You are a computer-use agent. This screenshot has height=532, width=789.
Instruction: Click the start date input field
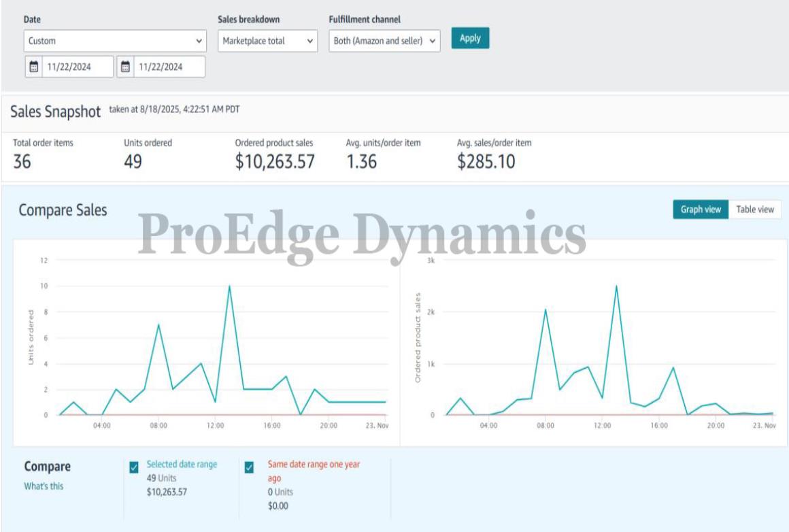tap(78, 67)
